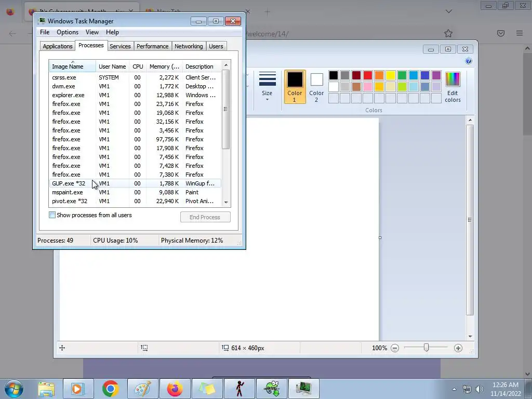Click the network tray icon

(467, 389)
